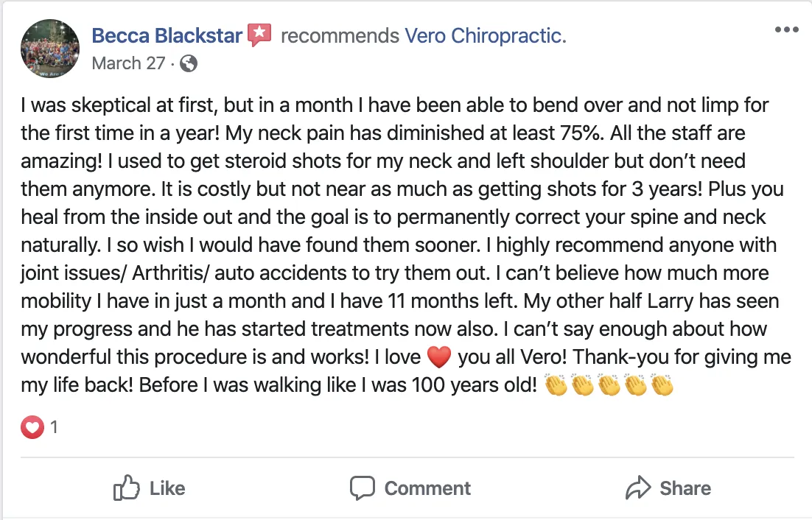The width and height of the screenshot is (812, 520).
Task: Open the three-dot post options menu
Action: click(786, 30)
